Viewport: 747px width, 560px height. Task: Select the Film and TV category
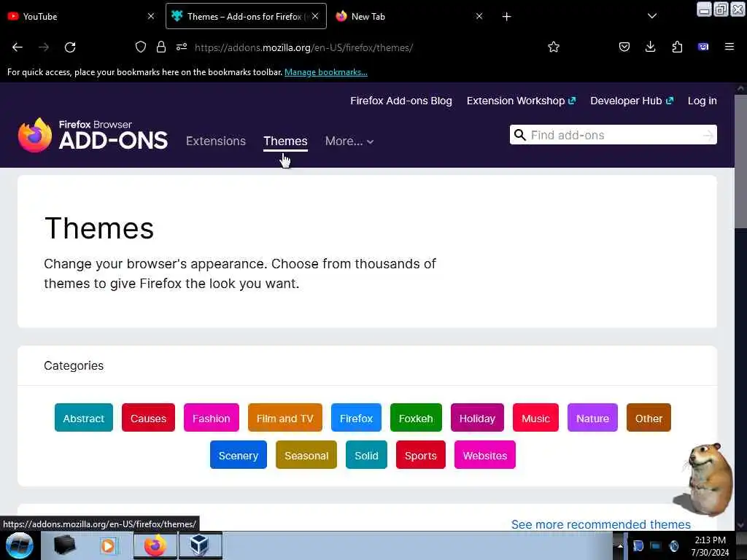(285, 418)
